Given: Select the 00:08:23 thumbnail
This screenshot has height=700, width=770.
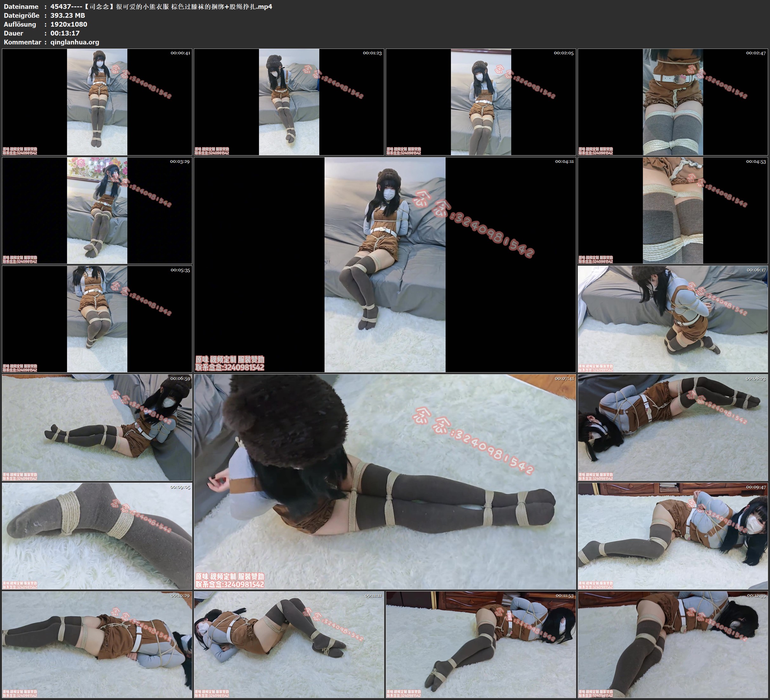Looking at the screenshot, I should [x=673, y=427].
